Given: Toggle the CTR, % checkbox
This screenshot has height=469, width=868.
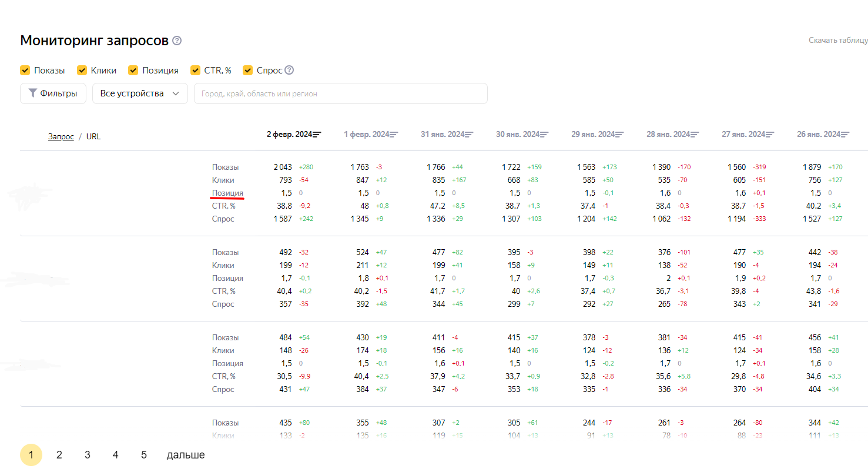Looking at the screenshot, I should tap(195, 71).
